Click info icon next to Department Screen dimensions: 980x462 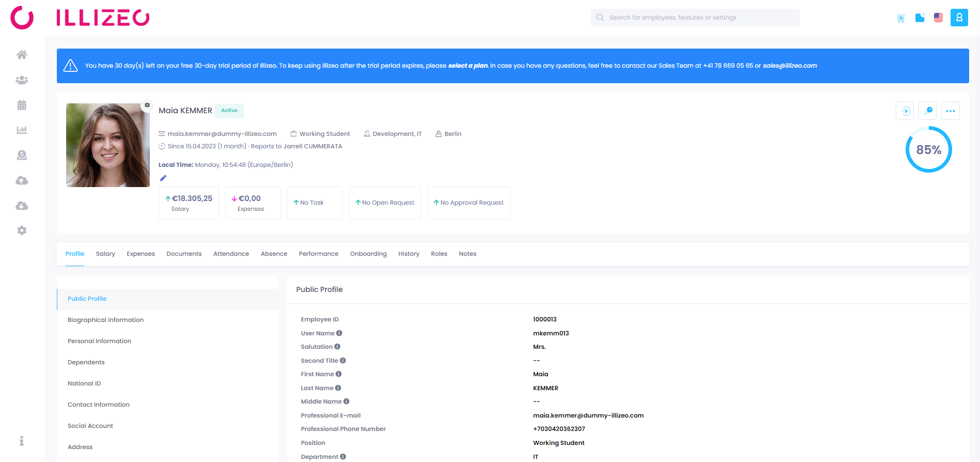[x=343, y=457]
